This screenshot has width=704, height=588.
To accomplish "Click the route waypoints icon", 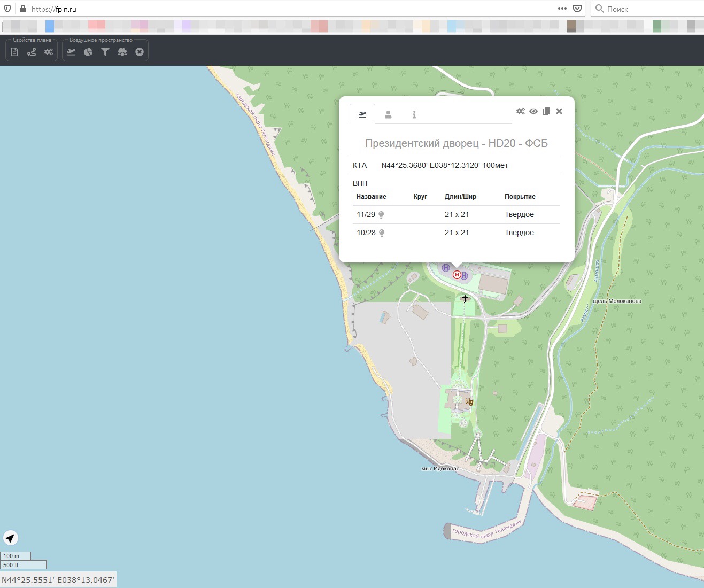I will tap(32, 52).
